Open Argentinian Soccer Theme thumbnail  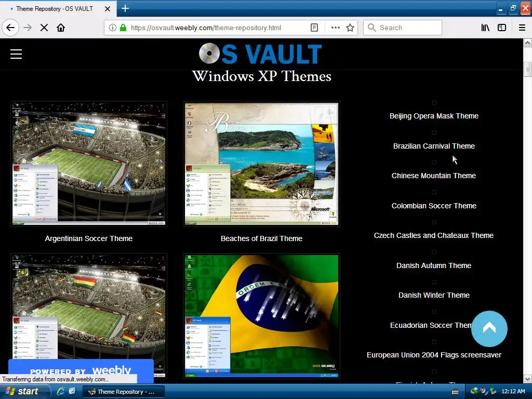click(x=88, y=164)
